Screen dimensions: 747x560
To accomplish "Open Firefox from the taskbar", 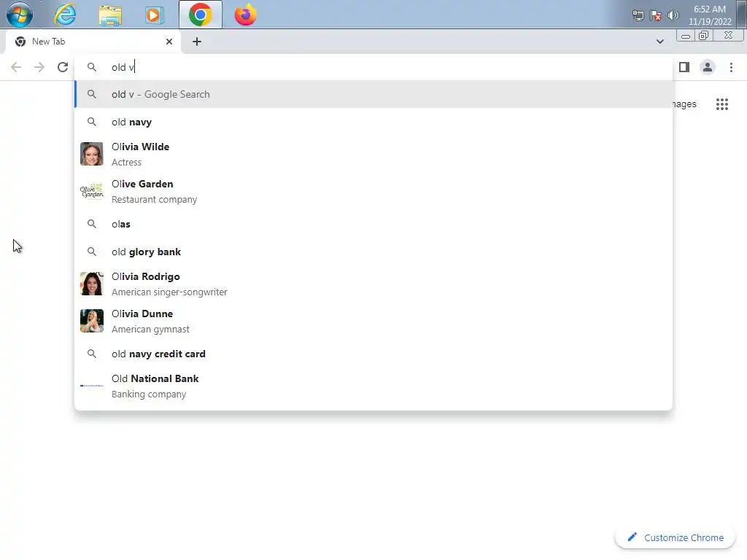I will point(245,15).
